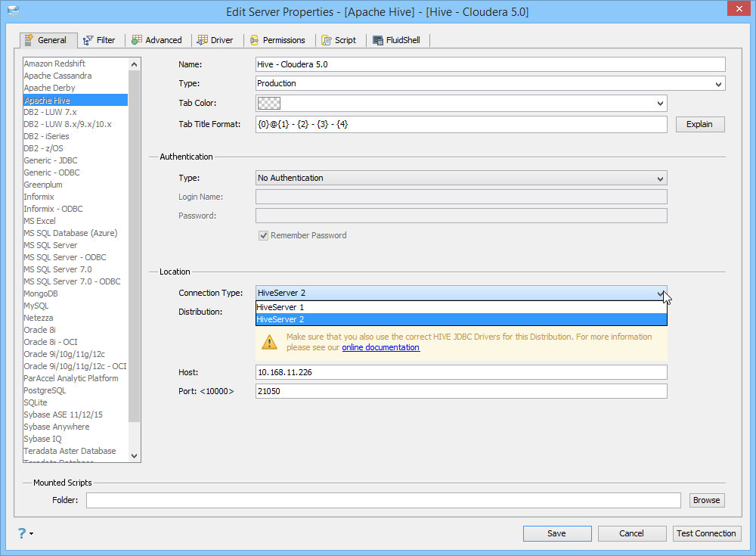Viewport: 756px width, 556px height.
Task: Click the Permissions tab icon
Action: click(x=254, y=41)
